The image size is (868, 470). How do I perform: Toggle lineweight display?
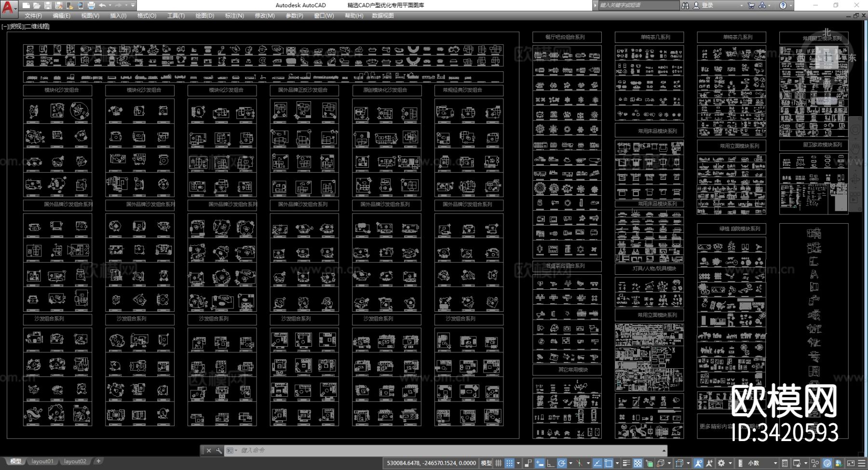pos(626,463)
